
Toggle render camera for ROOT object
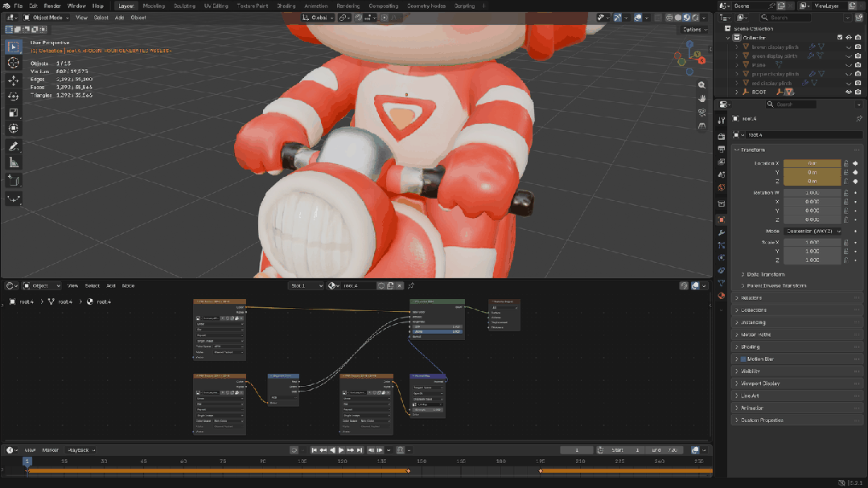pos(858,92)
